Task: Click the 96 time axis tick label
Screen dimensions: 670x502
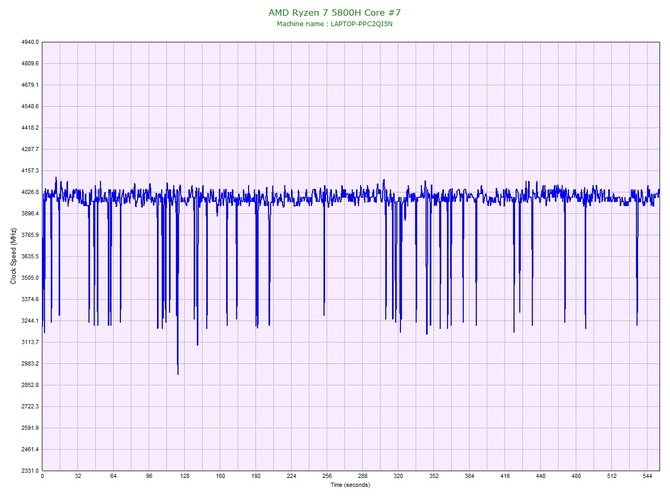Action: [x=149, y=476]
